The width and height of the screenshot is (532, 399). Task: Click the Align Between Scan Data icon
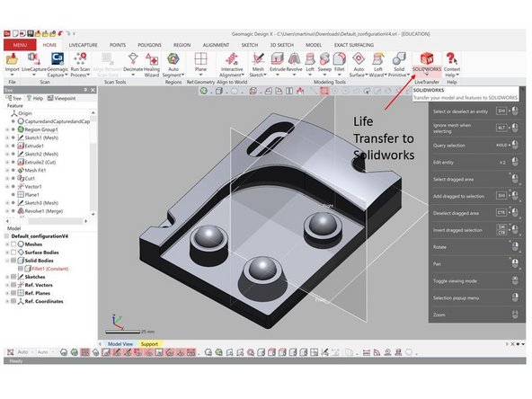click(x=107, y=59)
